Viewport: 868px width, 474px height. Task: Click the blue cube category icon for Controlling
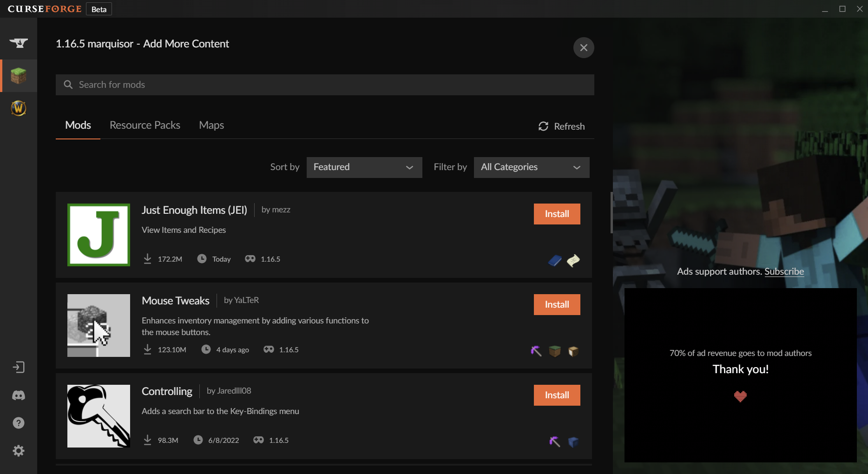(x=573, y=442)
